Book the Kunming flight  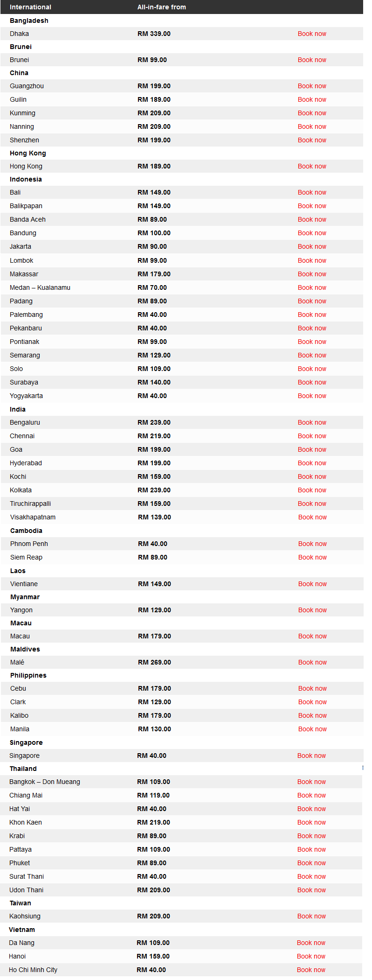click(x=312, y=113)
